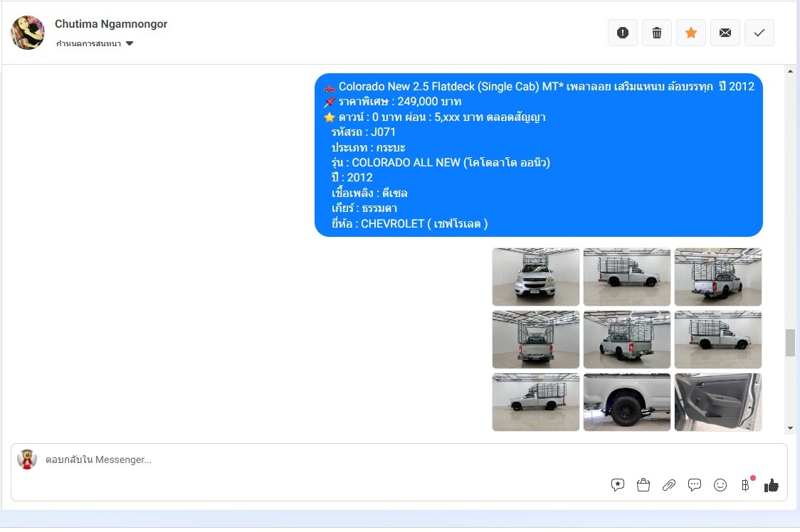The height and width of the screenshot is (532, 800).
Task: Open the chat bubble comments icon
Action: coord(695,485)
